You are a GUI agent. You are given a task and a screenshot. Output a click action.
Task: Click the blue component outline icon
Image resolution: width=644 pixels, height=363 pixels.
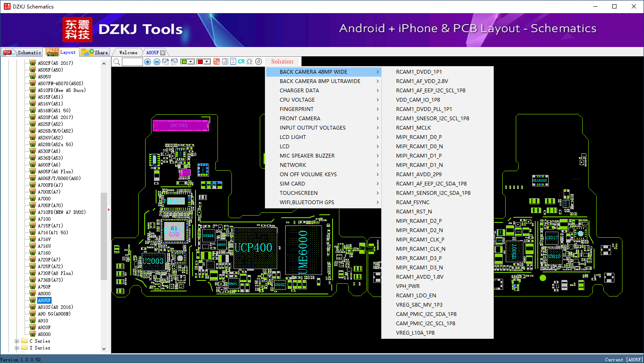[x=233, y=61]
